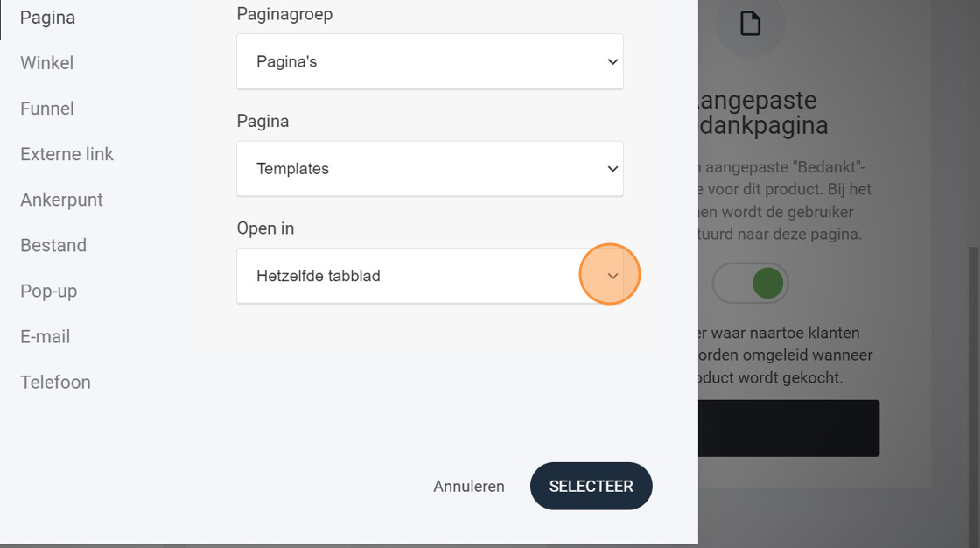Open the Hetzelfde tabblad dropdown
Image resolution: width=980 pixels, height=548 pixels.
(430, 276)
